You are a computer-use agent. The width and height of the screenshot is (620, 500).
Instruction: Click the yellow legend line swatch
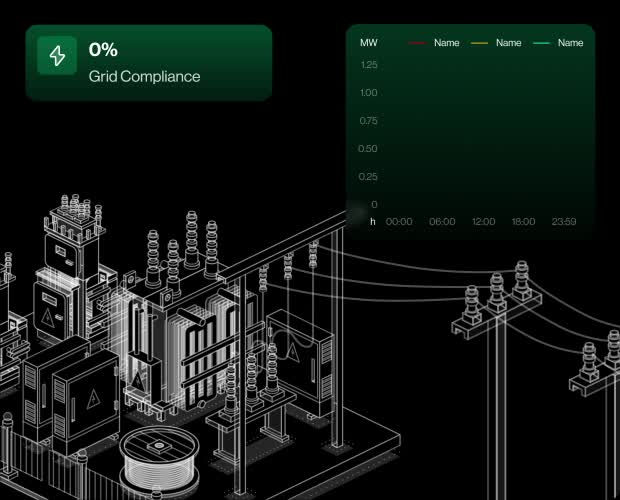(x=479, y=43)
